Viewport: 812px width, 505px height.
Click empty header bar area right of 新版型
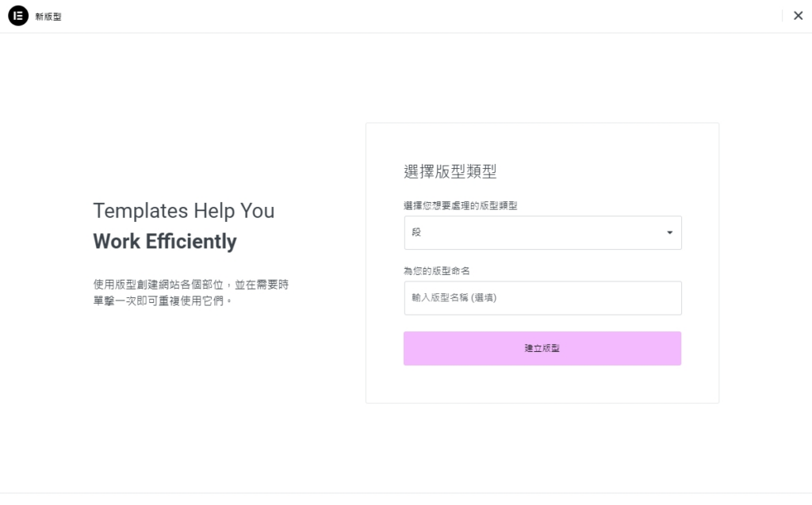tap(396, 17)
